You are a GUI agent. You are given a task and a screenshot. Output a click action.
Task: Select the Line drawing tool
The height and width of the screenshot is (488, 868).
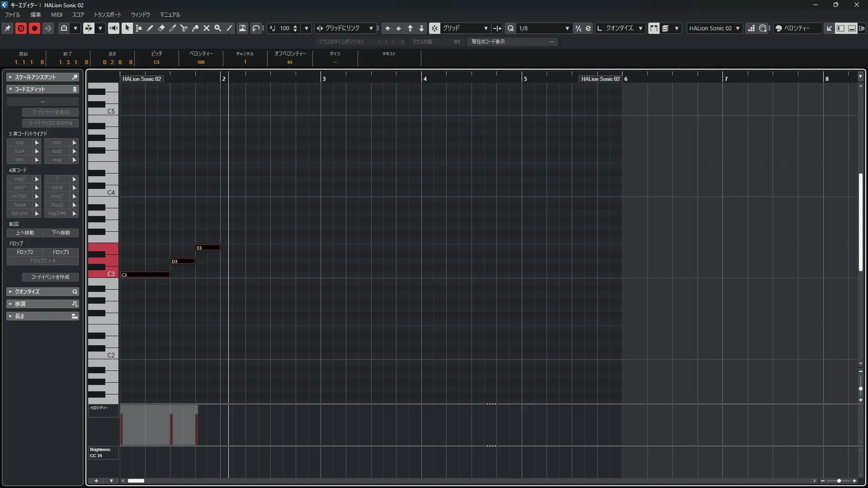[x=230, y=28]
